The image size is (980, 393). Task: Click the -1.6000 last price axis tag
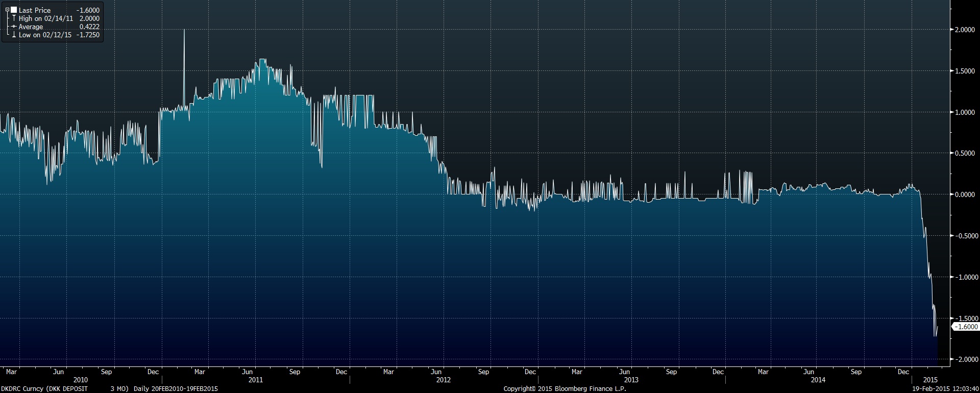(966, 327)
